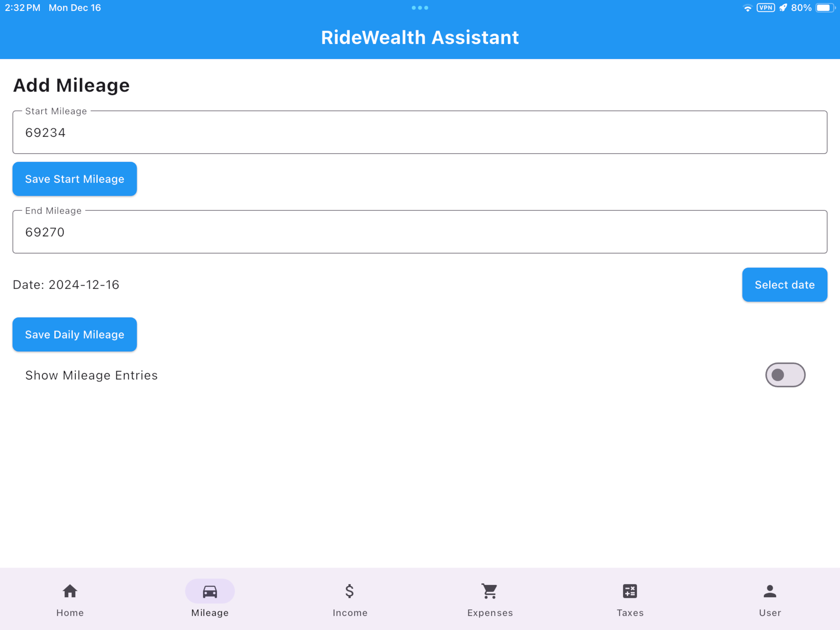Switch to the Home tab label

tap(70, 612)
